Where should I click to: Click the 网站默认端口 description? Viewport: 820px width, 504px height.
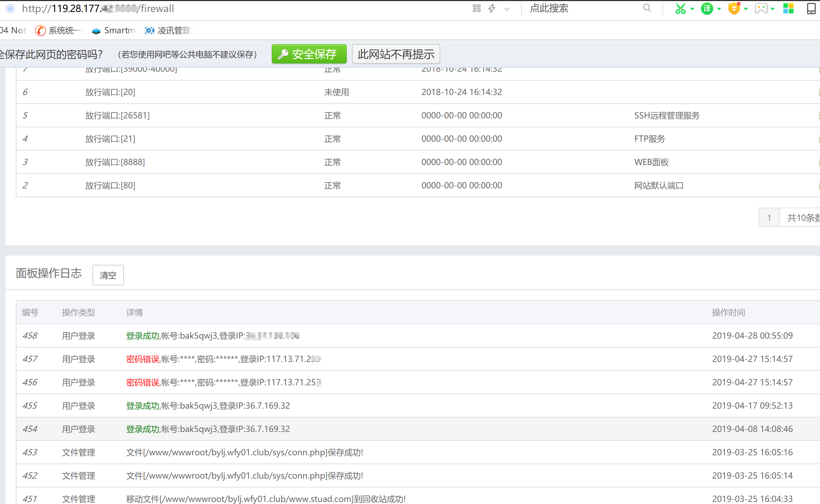pyautogui.click(x=659, y=186)
